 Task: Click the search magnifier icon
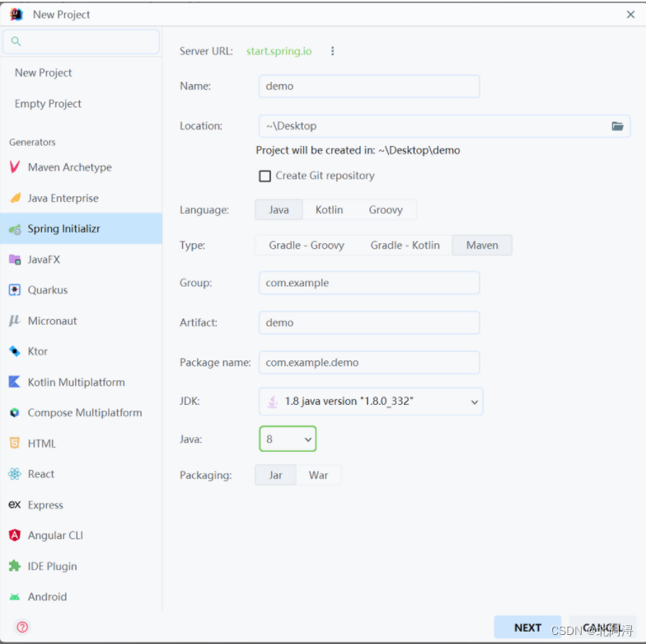click(16, 41)
